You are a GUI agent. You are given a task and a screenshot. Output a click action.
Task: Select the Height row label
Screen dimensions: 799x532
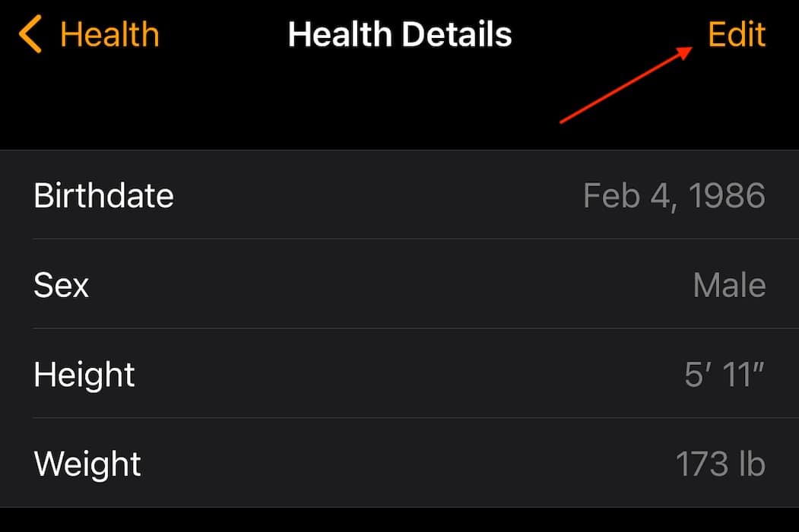[x=84, y=375]
